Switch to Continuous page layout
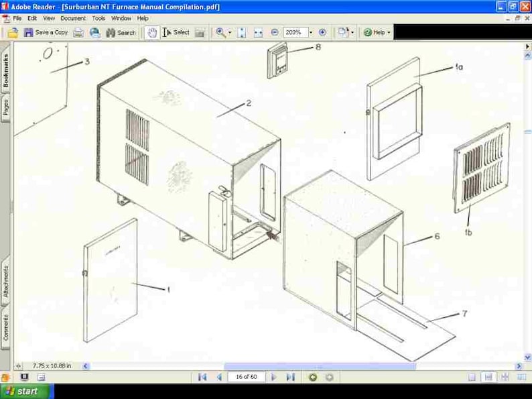This screenshot has height=399, width=532. click(488, 377)
